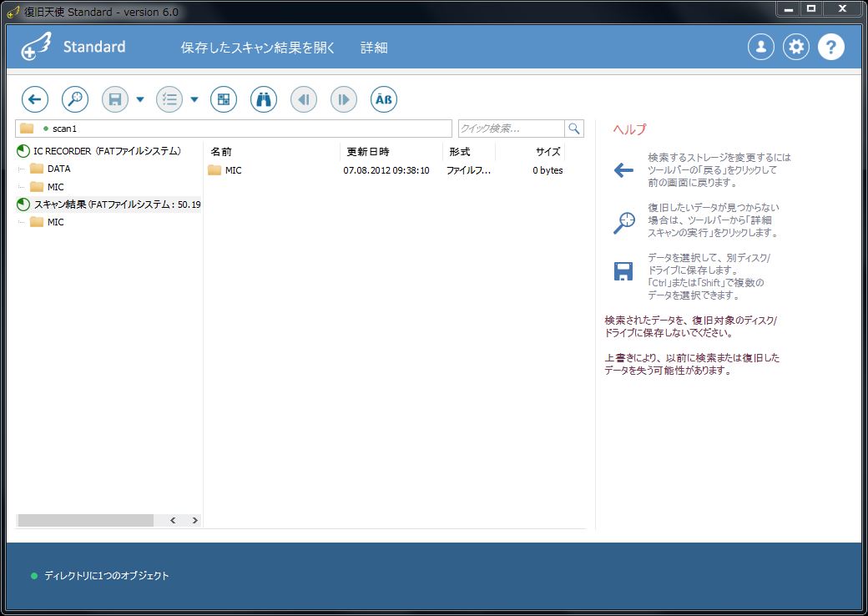Image resolution: width=868 pixels, height=616 pixels.
Task: Open settings gear icon in header
Action: 796,47
